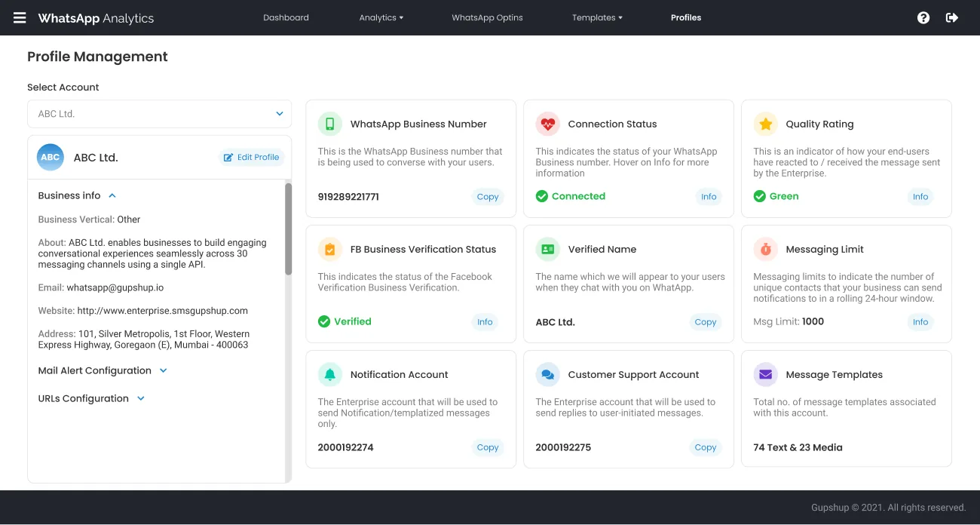Click the Gupshup 2021 copyright footer text
The image size is (980, 525).
pos(888,508)
